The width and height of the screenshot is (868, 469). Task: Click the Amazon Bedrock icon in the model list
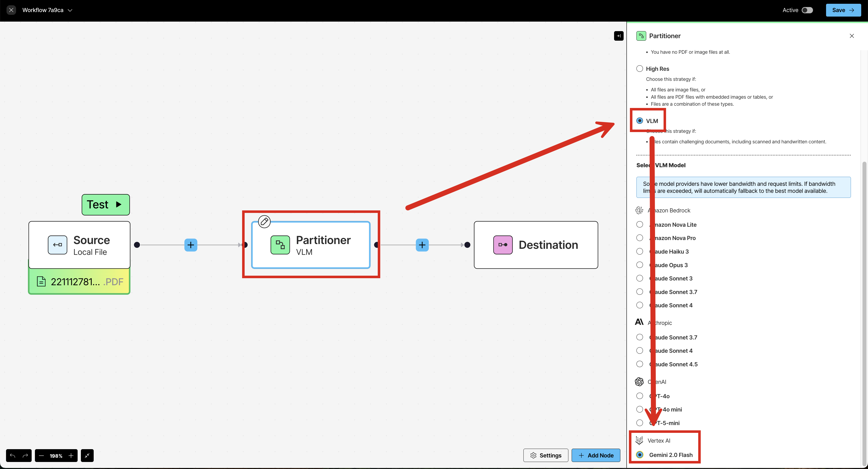click(x=639, y=210)
